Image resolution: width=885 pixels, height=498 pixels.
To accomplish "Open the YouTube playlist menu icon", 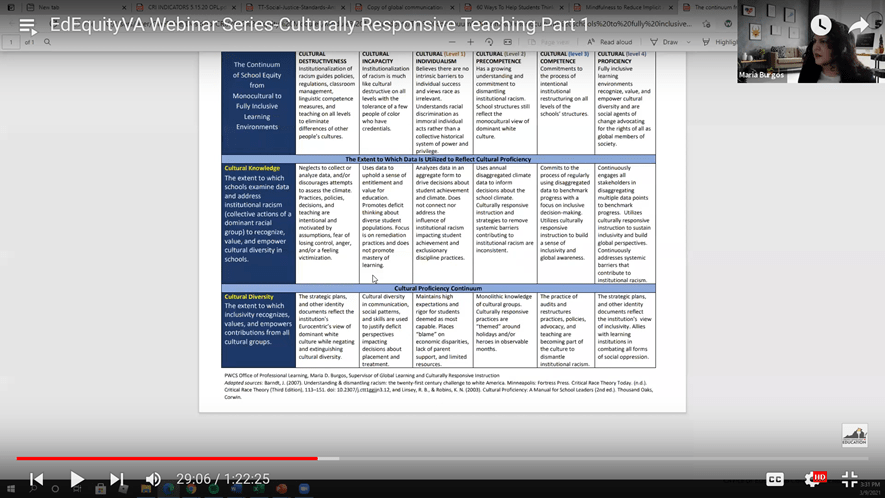I will click(x=27, y=25).
